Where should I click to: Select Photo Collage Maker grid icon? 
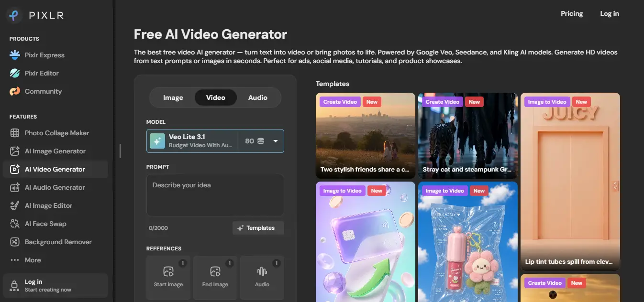[15, 133]
